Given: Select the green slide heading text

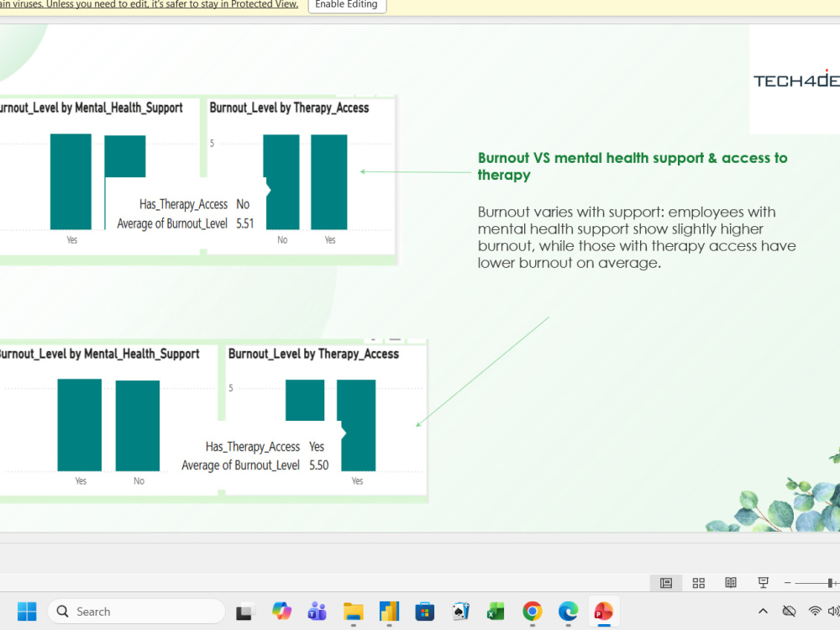Looking at the screenshot, I should pos(633,166).
